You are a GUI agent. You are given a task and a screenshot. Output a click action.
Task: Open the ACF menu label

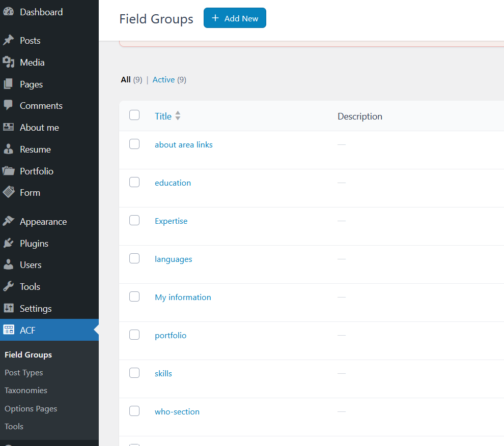click(x=27, y=330)
